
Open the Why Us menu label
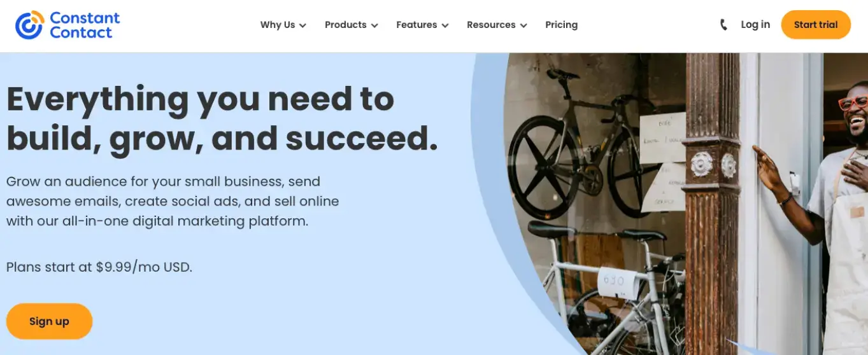tap(278, 25)
